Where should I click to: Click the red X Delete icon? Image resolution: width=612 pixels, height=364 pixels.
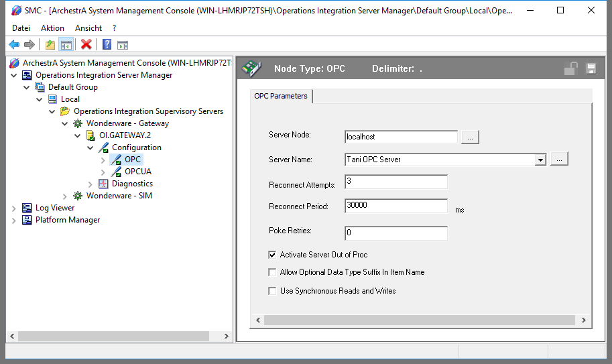click(86, 45)
